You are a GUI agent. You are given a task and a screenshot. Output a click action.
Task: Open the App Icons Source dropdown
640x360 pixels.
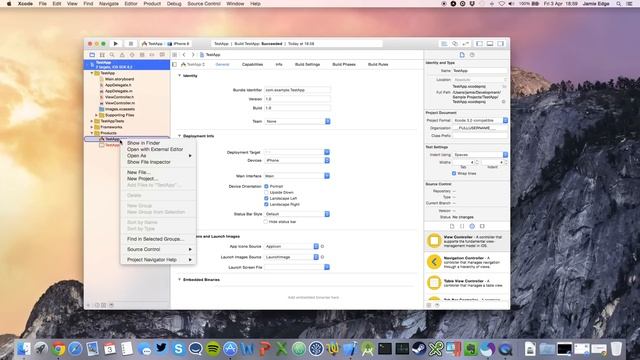pos(291,247)
